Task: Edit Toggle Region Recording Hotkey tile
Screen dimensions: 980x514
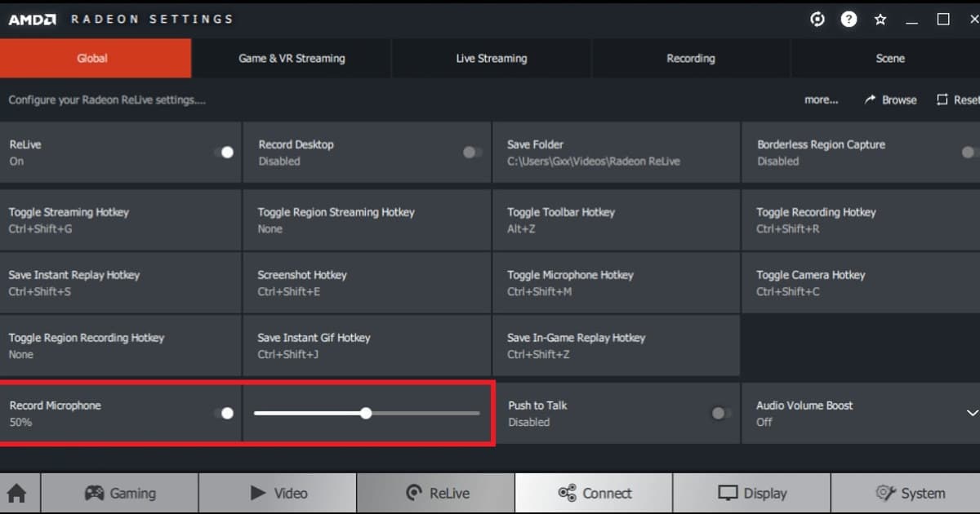Action: pos(121,346)
